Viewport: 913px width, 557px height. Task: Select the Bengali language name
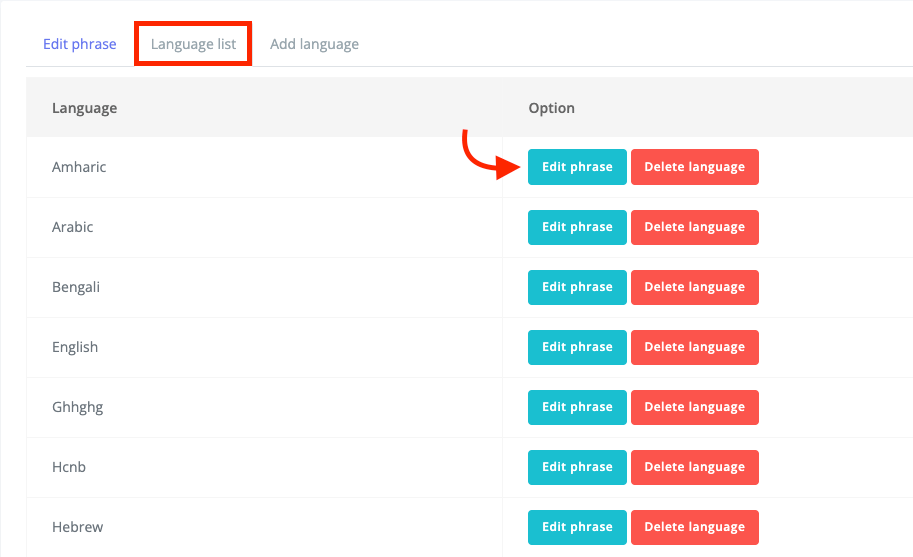pyautogui.click(x=76, y=288)
